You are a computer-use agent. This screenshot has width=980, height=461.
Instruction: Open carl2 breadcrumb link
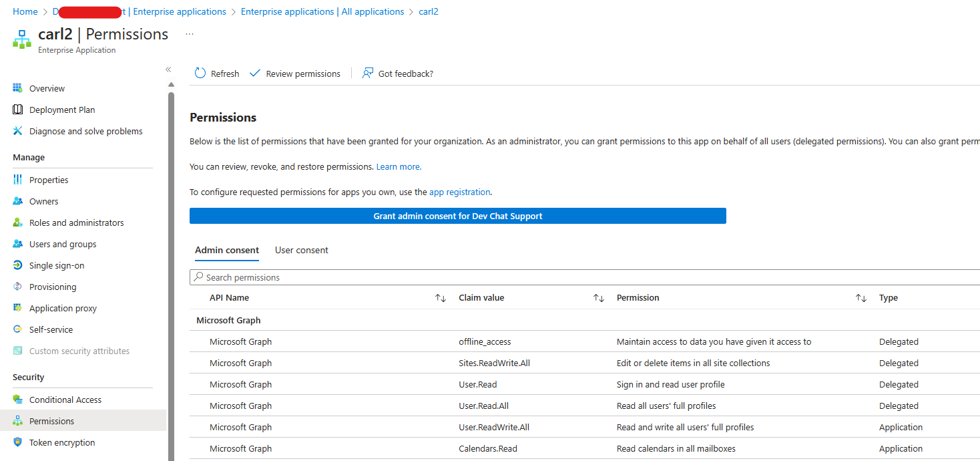click(429, 11)
